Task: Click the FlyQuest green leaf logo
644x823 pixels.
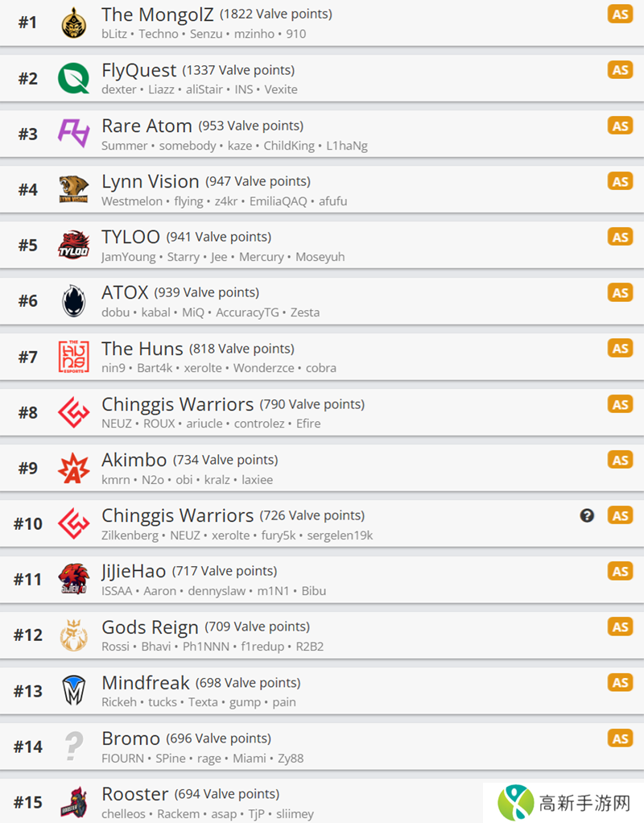Action: (x=73, y=78)
